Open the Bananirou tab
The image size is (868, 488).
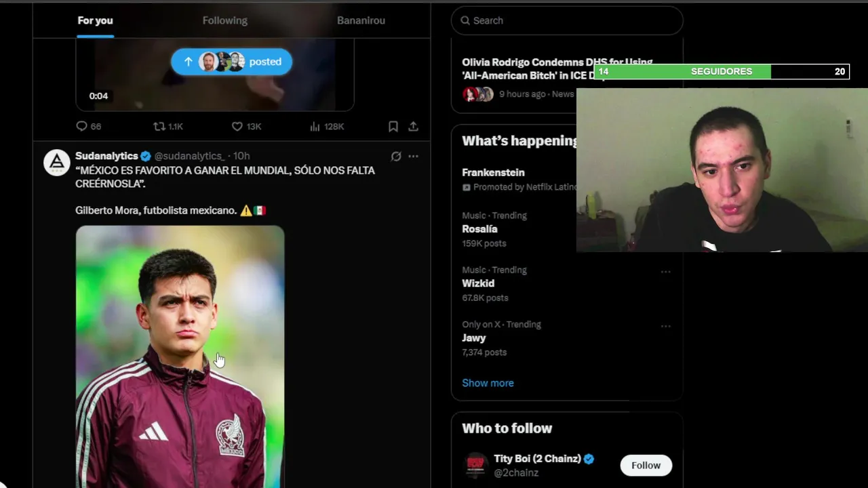point(361,20)
